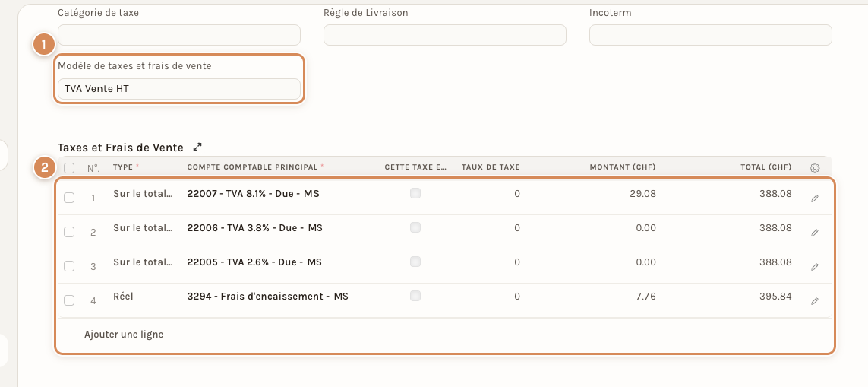The height and width of the screenshot is (387, 868).
Task: Click the 0.00 amount in TVA 3.8% row
Action: point(646,228)
